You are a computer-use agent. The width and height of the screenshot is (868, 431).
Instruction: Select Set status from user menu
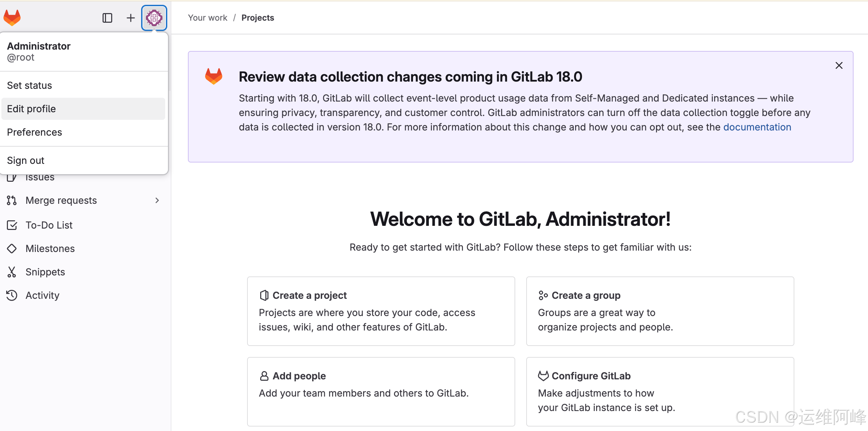click(x=30, y=85)
